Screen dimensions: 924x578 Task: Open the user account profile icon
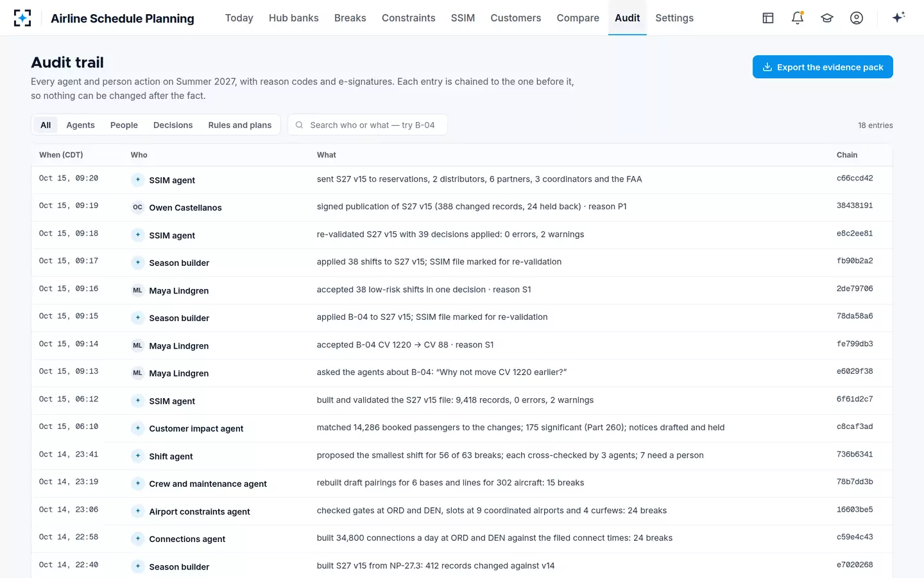click(857, 18)
